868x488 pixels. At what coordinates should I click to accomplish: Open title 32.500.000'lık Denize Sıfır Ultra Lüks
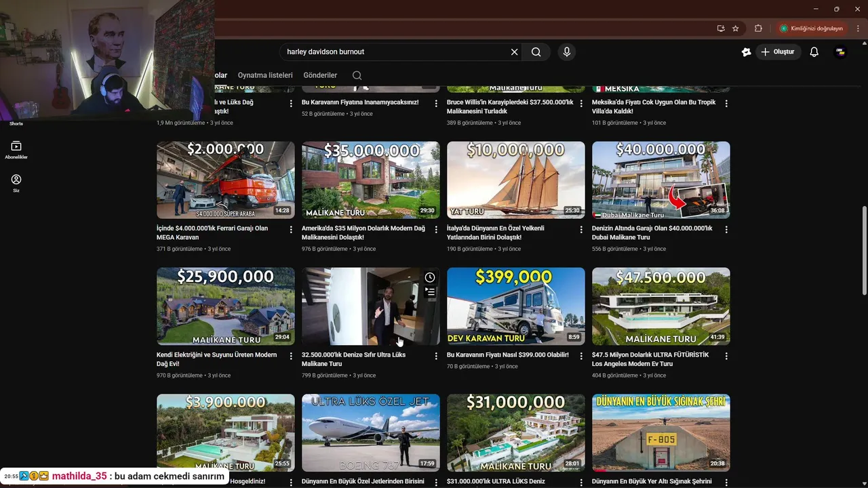[353, 359]
